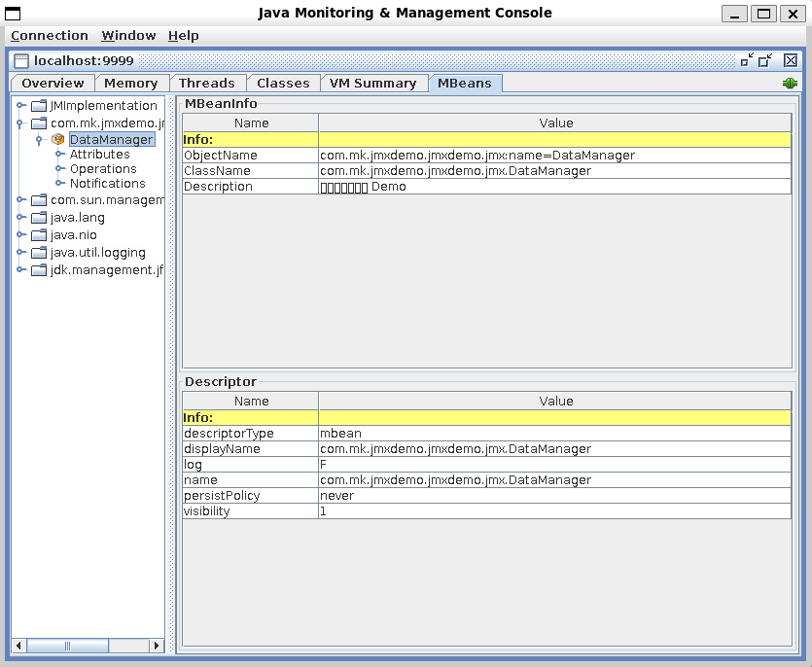Image resolution: width=812 pixels, height=667 pixels.
Task: Select Operations under DataManager
Action: click(103, 169)
